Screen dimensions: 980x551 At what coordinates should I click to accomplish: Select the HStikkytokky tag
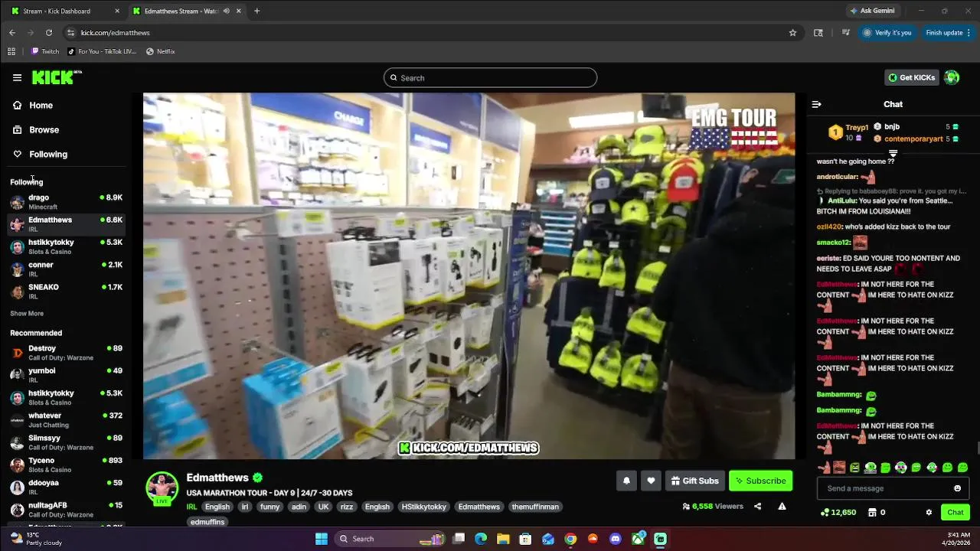pos(423,507)
